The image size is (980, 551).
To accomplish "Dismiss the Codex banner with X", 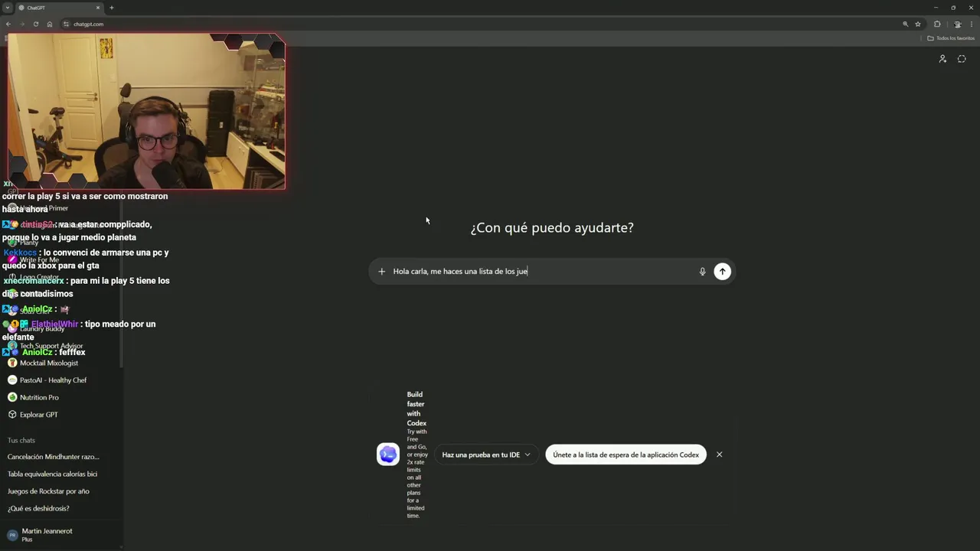I will [x=719, y=455].
